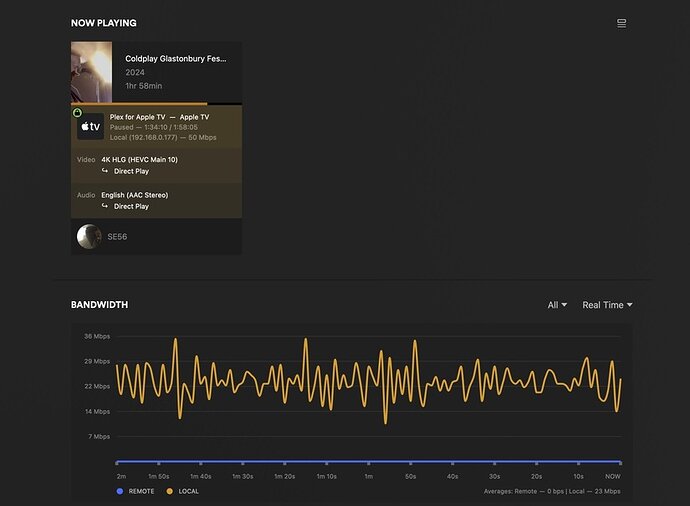Toggle the REMOTE legend series
The image size is (690, 506).
coord(136,491)
